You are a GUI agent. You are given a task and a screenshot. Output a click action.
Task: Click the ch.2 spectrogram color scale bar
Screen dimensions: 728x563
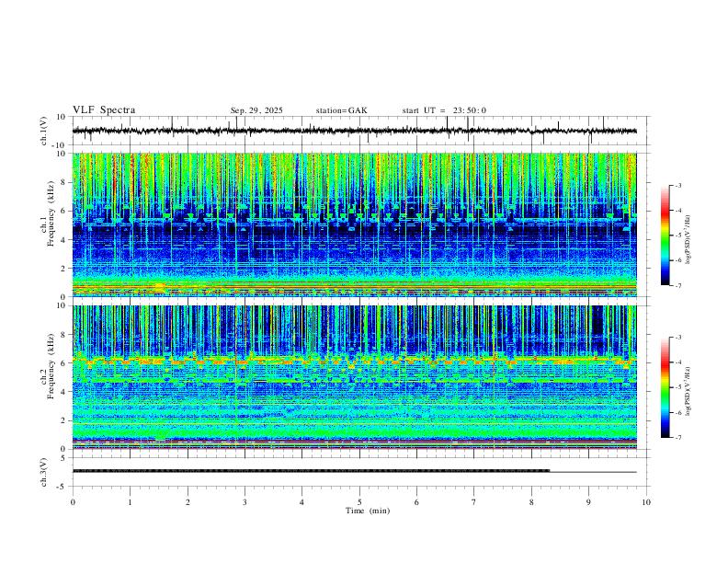pos(665,387)
